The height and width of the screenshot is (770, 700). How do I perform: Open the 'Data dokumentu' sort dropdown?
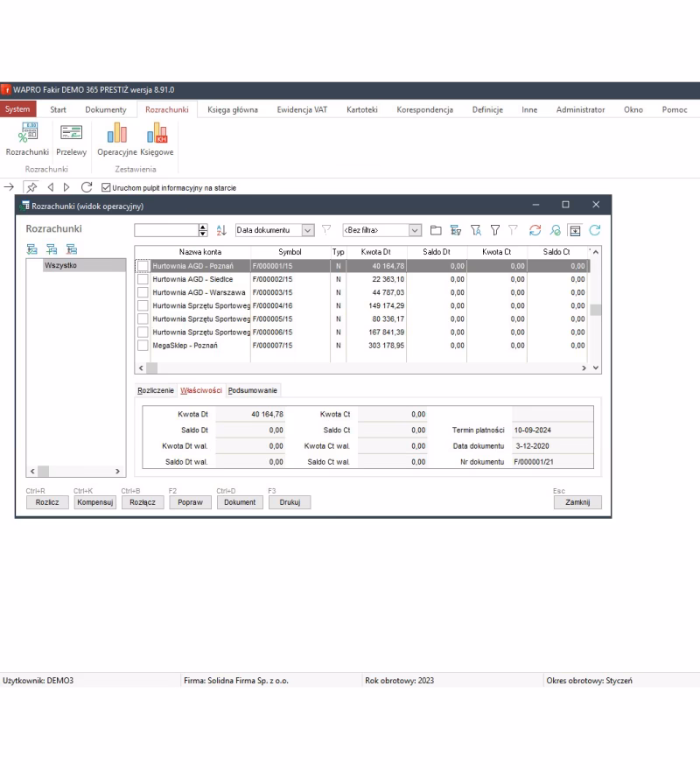307,229
